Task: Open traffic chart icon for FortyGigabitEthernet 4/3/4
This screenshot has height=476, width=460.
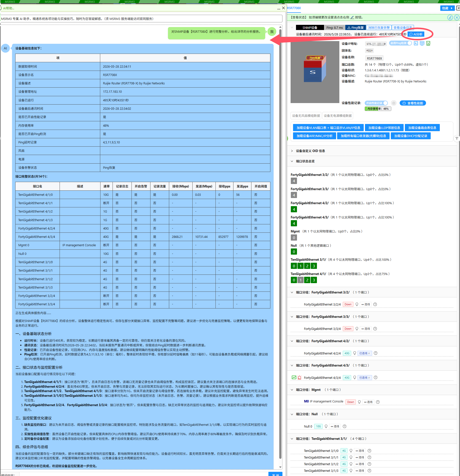Action: pyautogui.click(x=294, y=378)
